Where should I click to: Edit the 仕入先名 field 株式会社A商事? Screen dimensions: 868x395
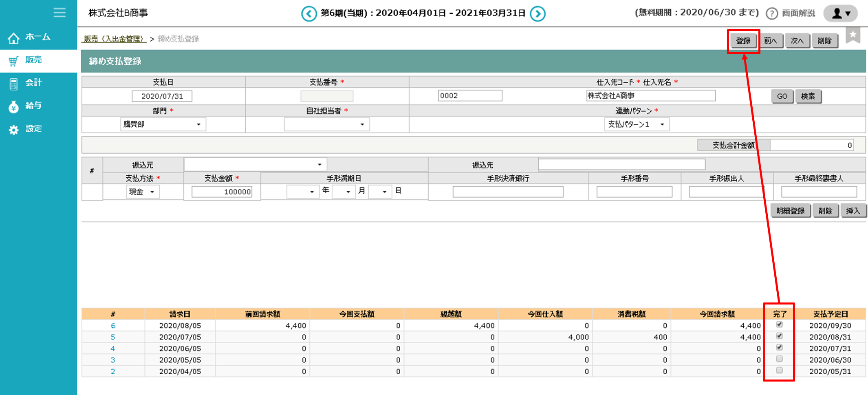click(650, 96)
